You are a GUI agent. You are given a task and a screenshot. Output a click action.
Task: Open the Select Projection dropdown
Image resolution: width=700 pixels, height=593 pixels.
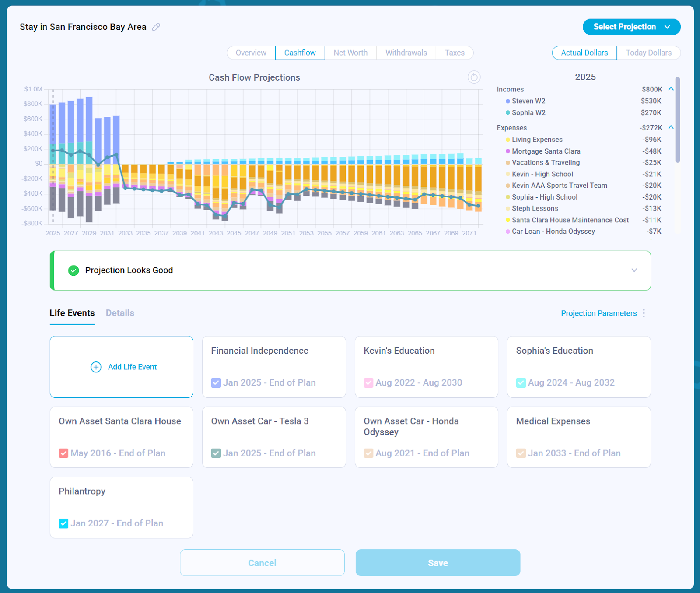[632, 27]
